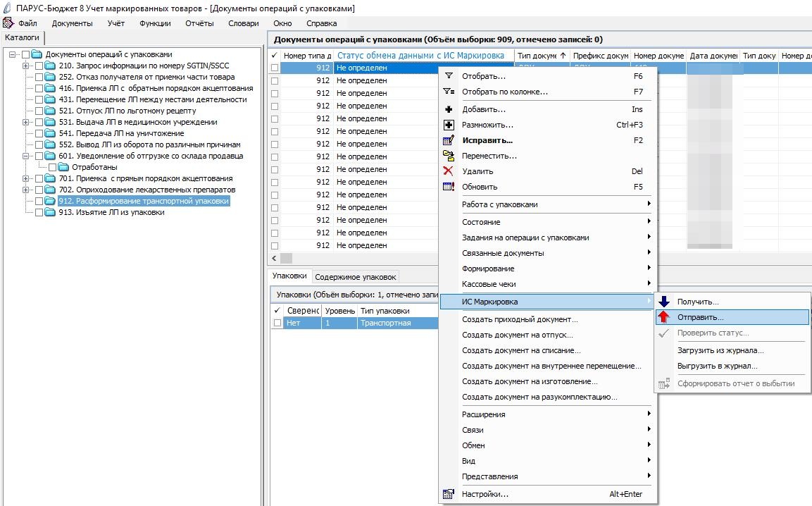Viewport: 812px width, 506px height.
Task: Click the duplicate icon beside Размножить
Action: click(449, 125)
